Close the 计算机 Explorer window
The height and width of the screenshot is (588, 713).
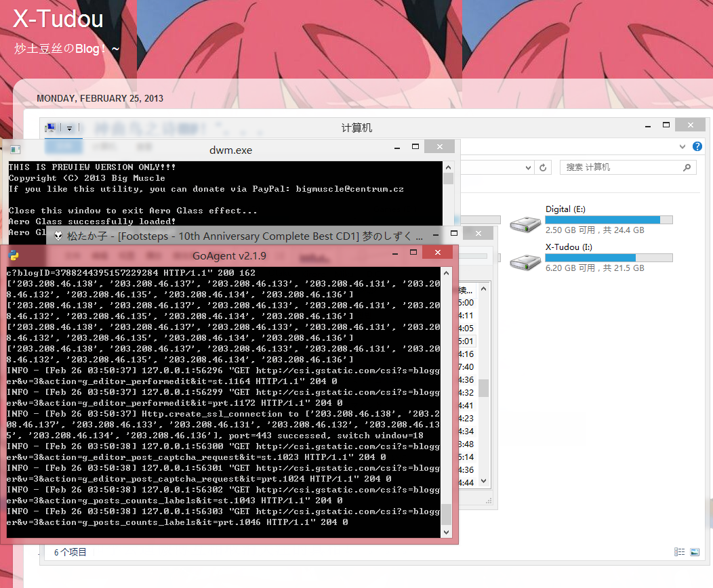[690, 125]
